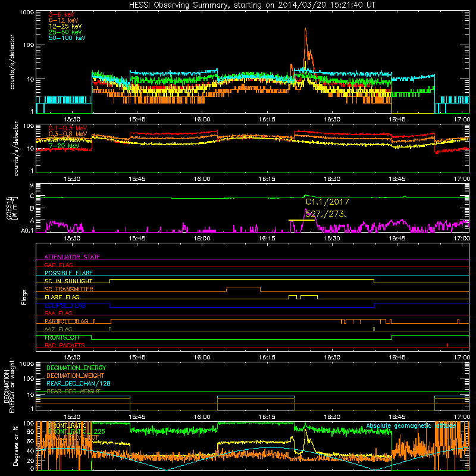Screen dimensions: 476x476
Task: Click the 16:15 time tick of the Flags panel
Action: click(267, 357)
